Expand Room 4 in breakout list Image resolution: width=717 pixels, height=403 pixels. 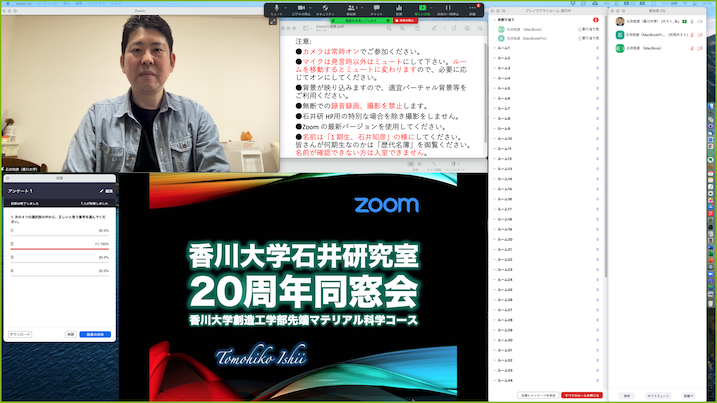495,78
